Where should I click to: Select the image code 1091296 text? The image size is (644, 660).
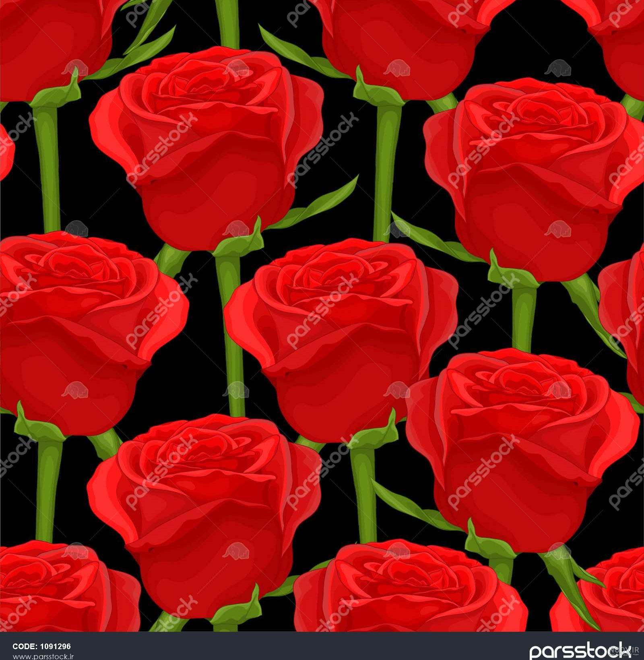tap(41, 646)
